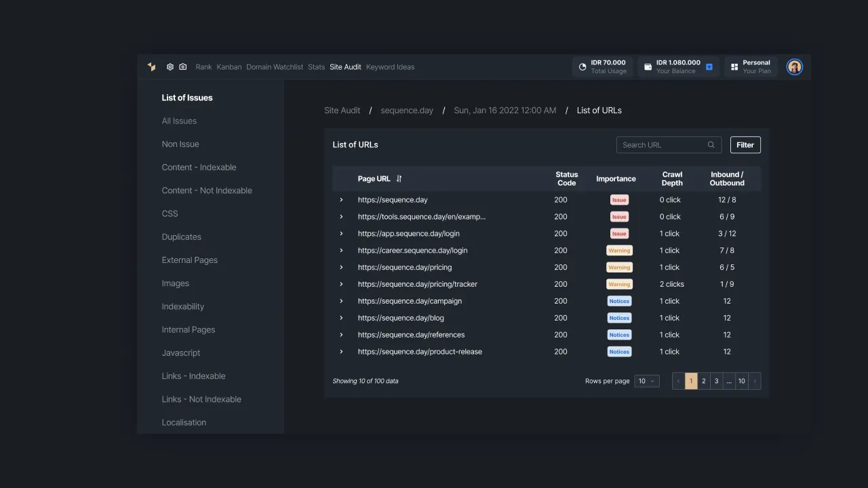
Task: Click the app logo icon
Action: coord(151,66)
